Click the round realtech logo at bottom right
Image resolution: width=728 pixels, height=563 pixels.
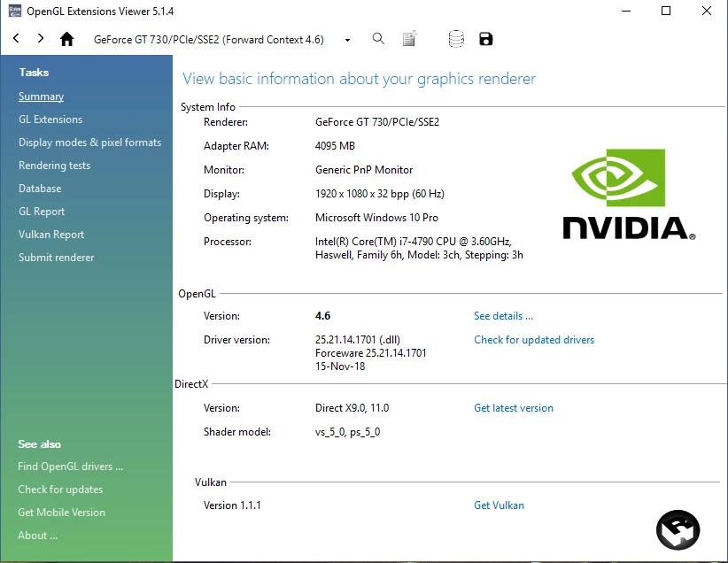678,530
